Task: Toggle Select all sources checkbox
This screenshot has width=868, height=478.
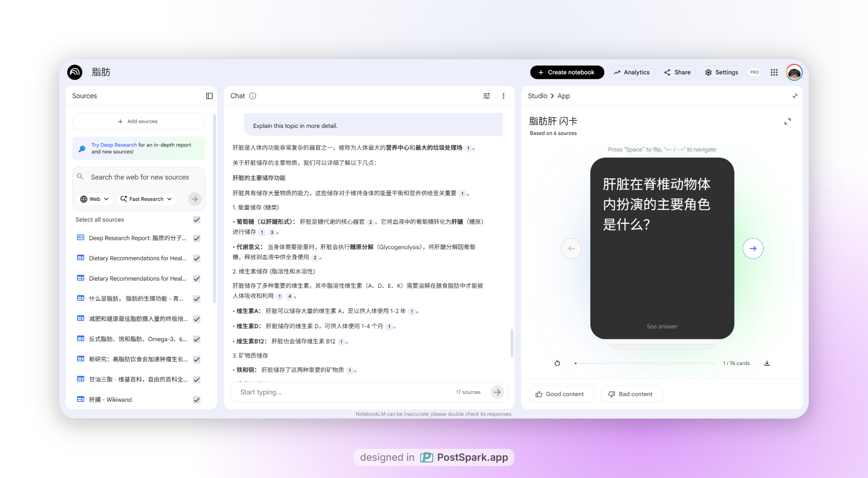Action: coord(197,220)
